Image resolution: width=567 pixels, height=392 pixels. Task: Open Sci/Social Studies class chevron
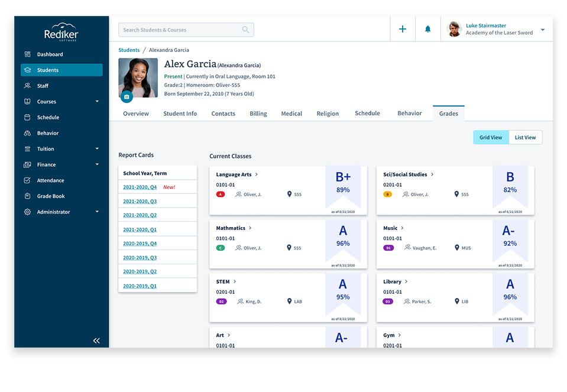click(432, 174)
